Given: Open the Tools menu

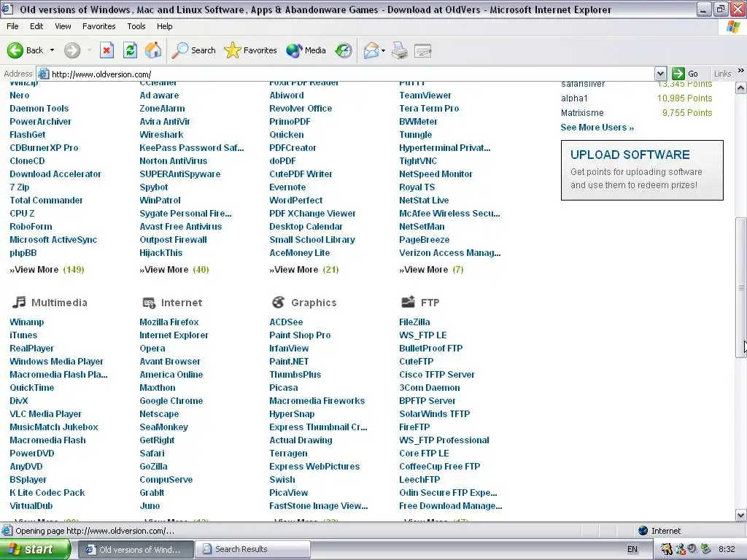Looking at the screenshot, I should coord(136,26).
